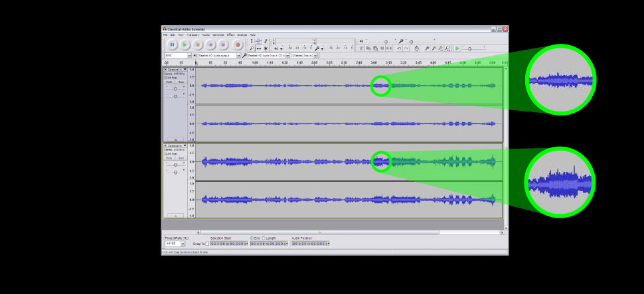Open the audio host dropdown

[189, 56]
